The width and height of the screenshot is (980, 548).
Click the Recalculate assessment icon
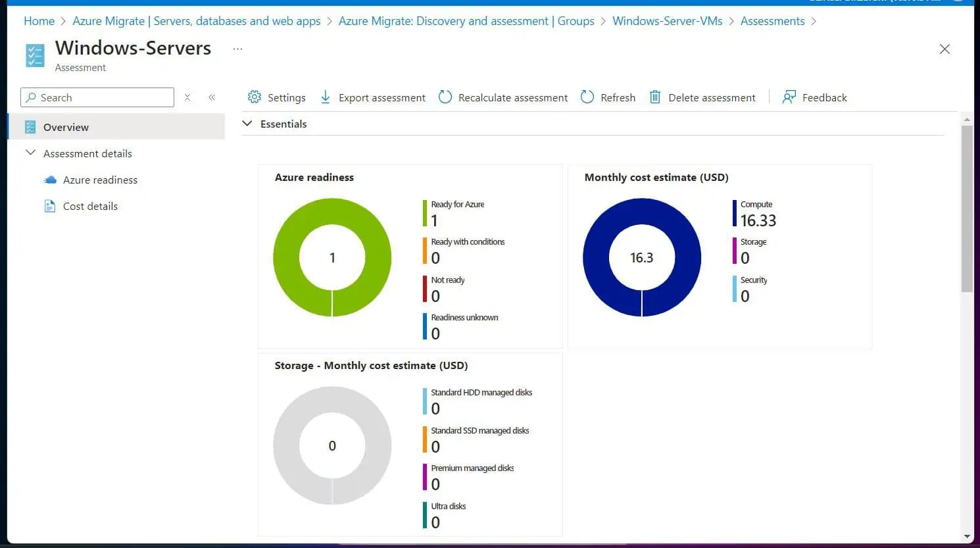(445, 97)
